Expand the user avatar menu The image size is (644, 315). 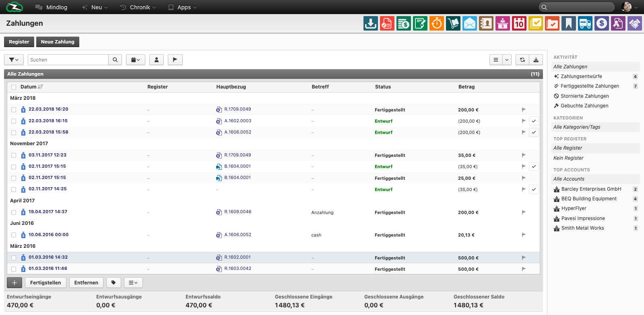pos(630,7)
